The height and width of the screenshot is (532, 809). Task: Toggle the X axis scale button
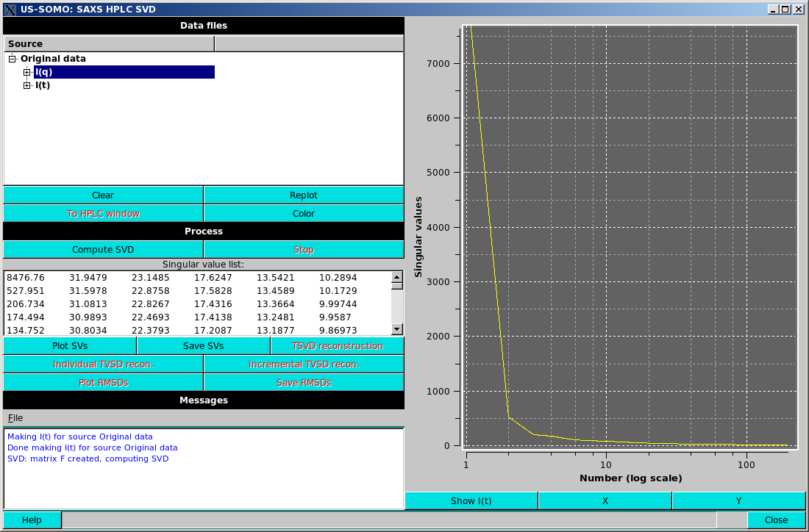coord(605,500)
